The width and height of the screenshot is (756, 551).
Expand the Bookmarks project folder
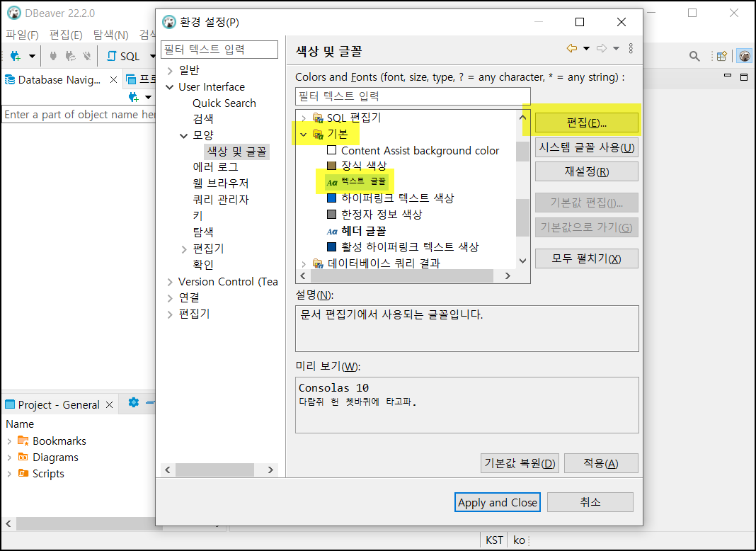point(9,441)
